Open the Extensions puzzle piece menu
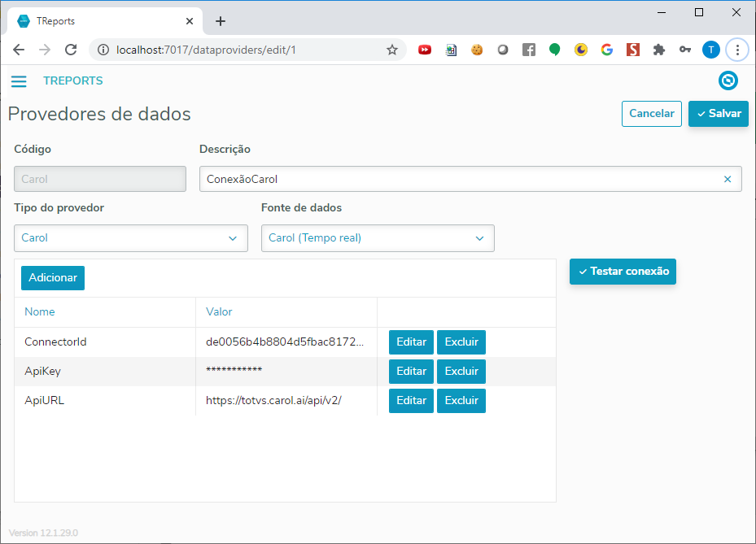Screen dimensions: 756x544 659,50
